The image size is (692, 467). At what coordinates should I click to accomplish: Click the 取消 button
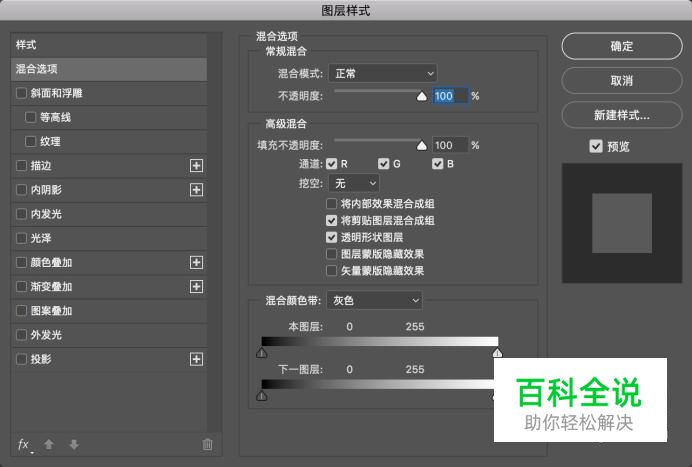[622, 80]
